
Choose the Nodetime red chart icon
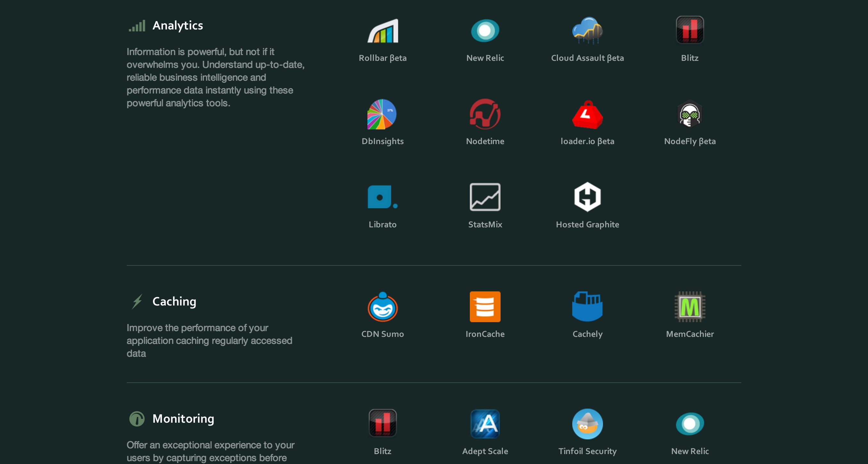coord(485,114)
